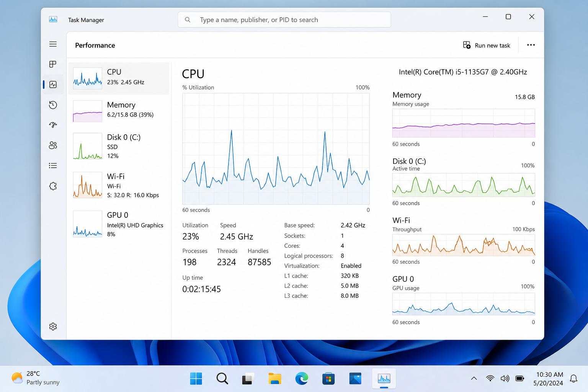Select the GPU 0 resource entry
Image resolution: width=588 pixels, height=392 pixels.
click(x=119, y=224)
